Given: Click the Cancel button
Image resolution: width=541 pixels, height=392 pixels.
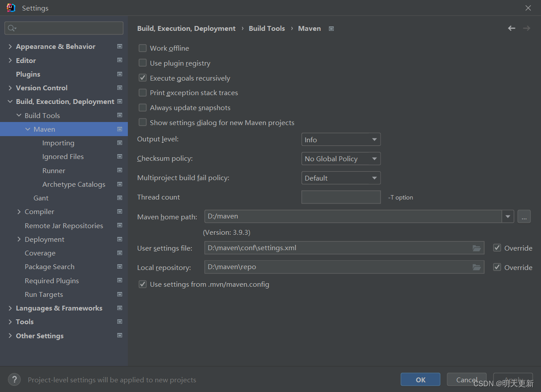Looking at the screenshot, I should pos(467,380).
